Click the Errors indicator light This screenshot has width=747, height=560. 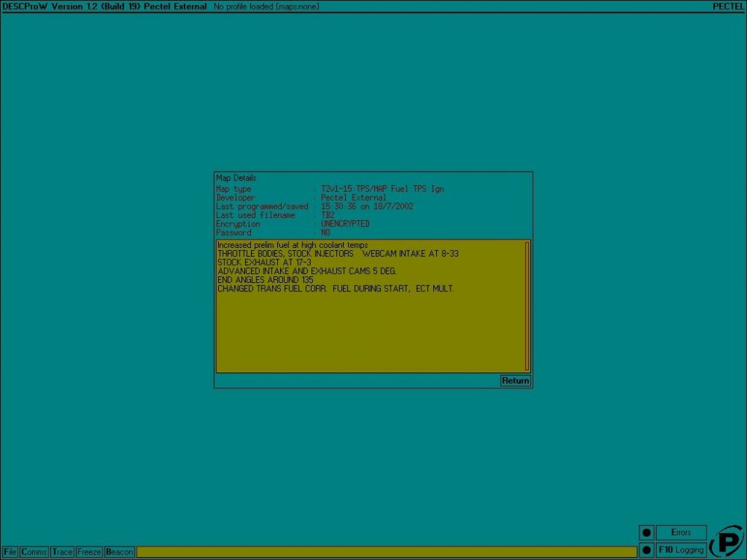647,532
